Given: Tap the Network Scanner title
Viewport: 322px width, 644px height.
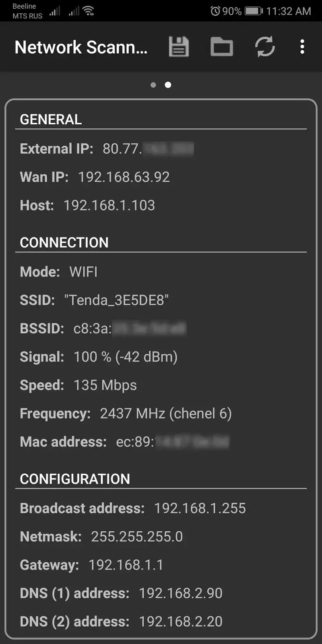Looking at the screenshot, I should click(80, 47).
